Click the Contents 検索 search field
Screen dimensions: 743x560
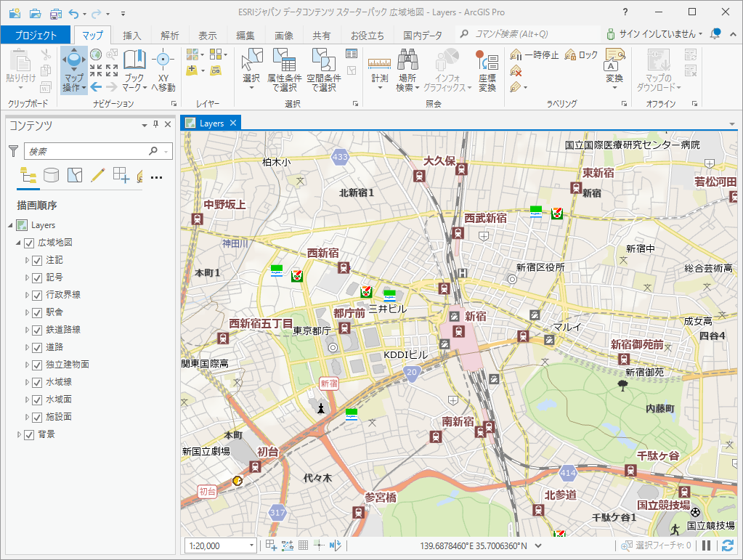point(97,151)
